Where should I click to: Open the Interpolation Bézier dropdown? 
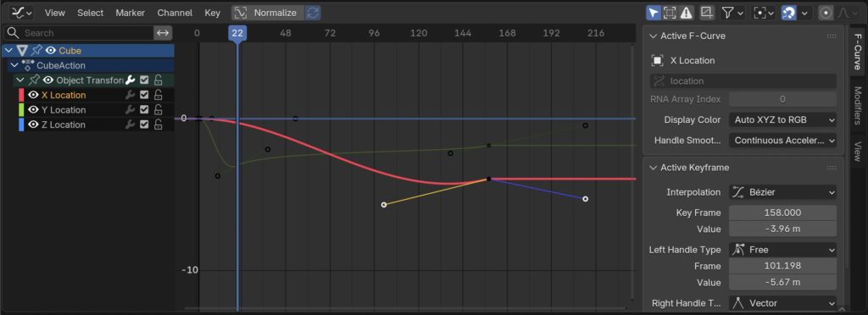[782, 192]
